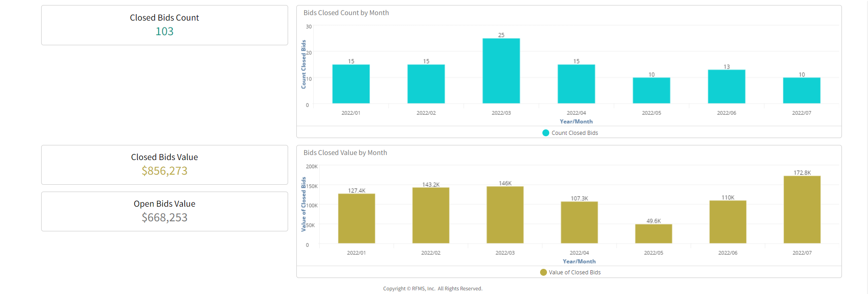Click the $856,273 closed value figure
The height and width of the screenshot is (294, 868).
coord(165,171)
